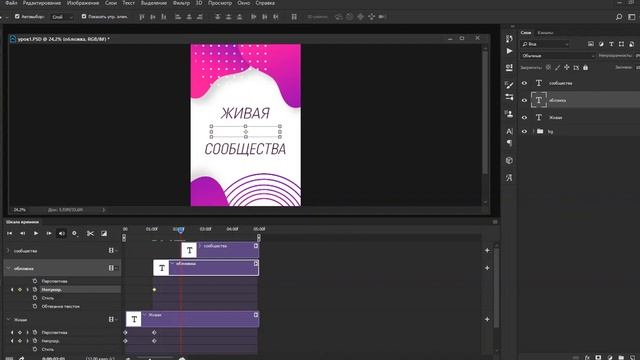
Task: Filter layers by pixel layers icon
Action: (591, 44)
